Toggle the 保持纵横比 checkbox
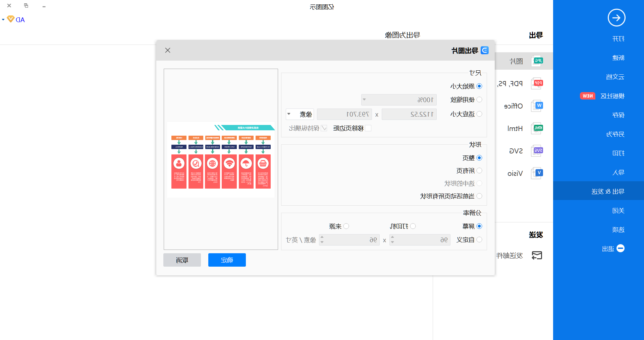Viewport: 644px width, 340px height. [x=324, y=128]
